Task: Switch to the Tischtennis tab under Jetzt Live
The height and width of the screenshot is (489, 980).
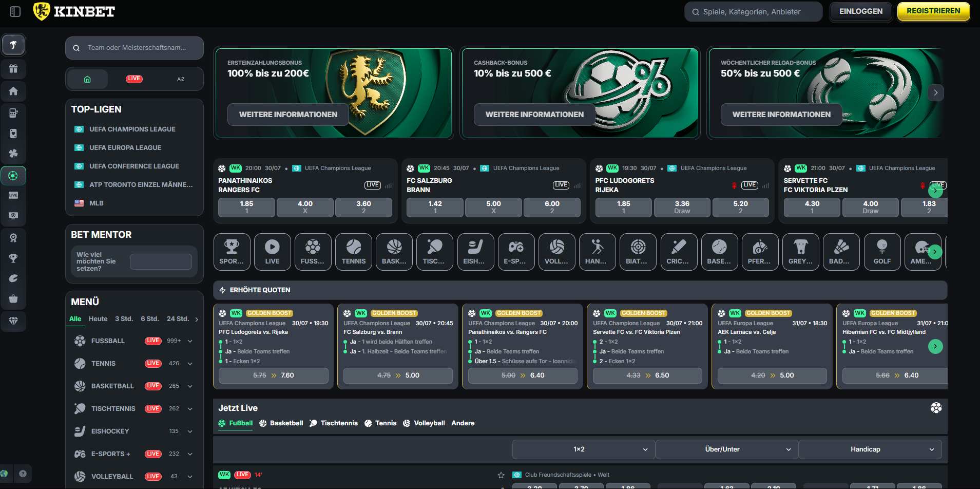Action: (x=334, y=423)
